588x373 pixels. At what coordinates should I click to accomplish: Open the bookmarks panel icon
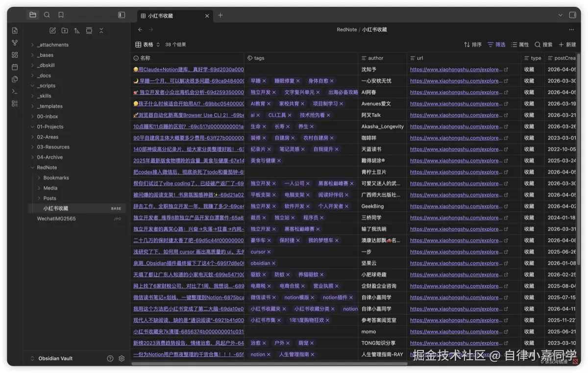pyautogui.click(x=61, y=15)
